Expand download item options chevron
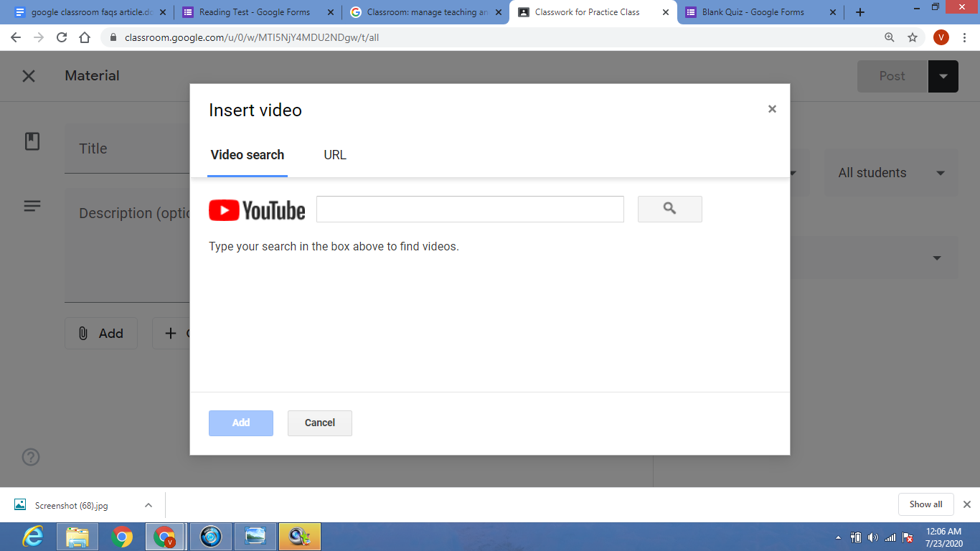Screen dimensions: 980x551 click(x=149, y=505)
